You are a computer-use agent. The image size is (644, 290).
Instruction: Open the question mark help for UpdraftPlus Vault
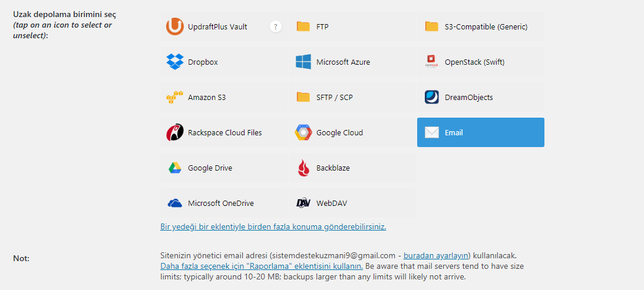(276, 26)
